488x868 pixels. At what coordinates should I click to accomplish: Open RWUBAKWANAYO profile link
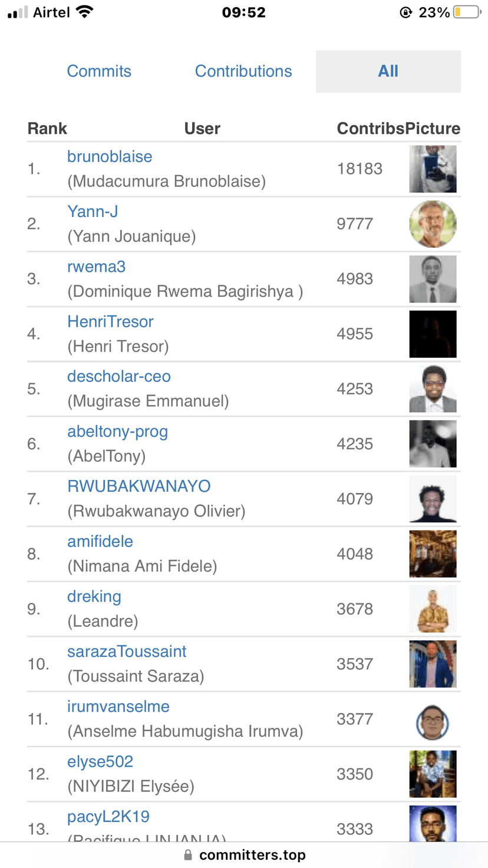139,486
